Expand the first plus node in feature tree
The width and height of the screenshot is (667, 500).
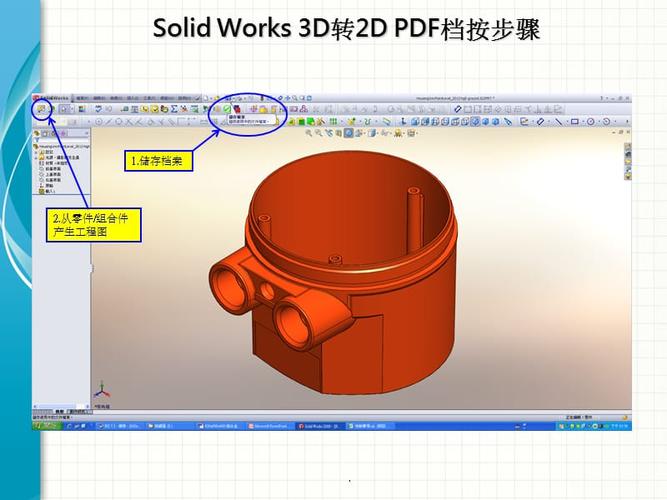(x=36, y=152)
